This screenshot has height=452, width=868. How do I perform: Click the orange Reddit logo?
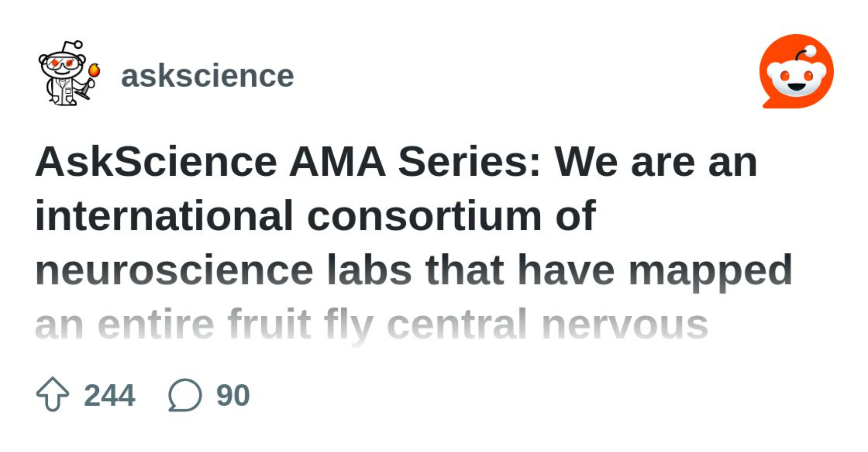click(x=796, y=72)
